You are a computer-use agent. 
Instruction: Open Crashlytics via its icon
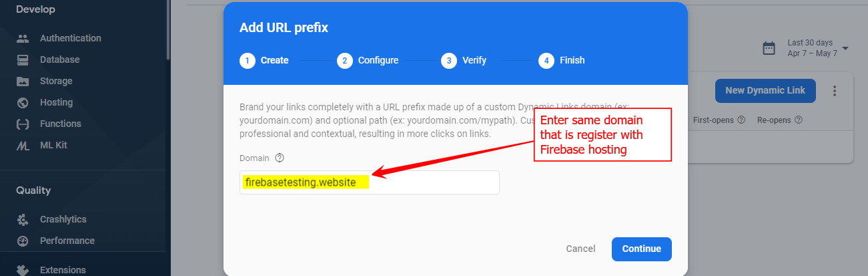23,219
